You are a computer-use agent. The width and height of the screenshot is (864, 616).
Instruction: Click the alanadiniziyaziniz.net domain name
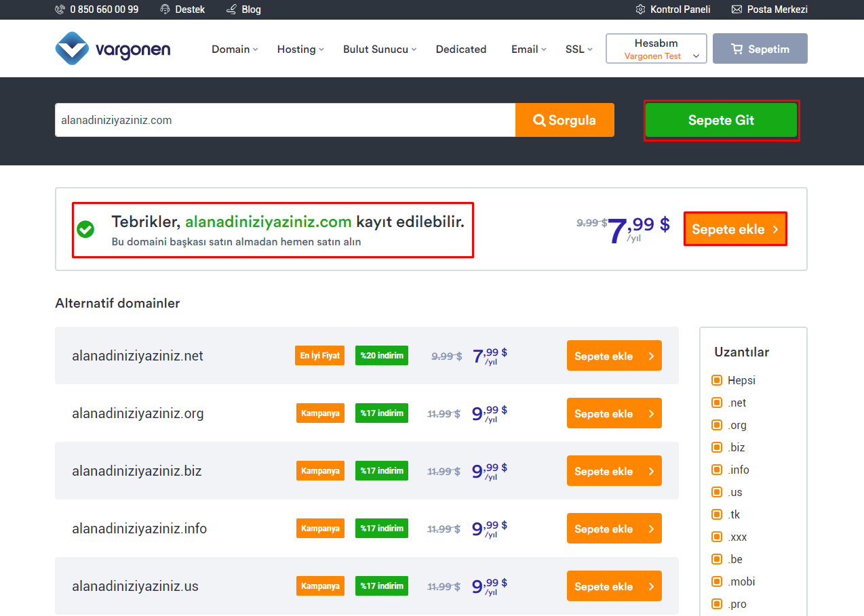pyautogui.click(x=138, y=356)
